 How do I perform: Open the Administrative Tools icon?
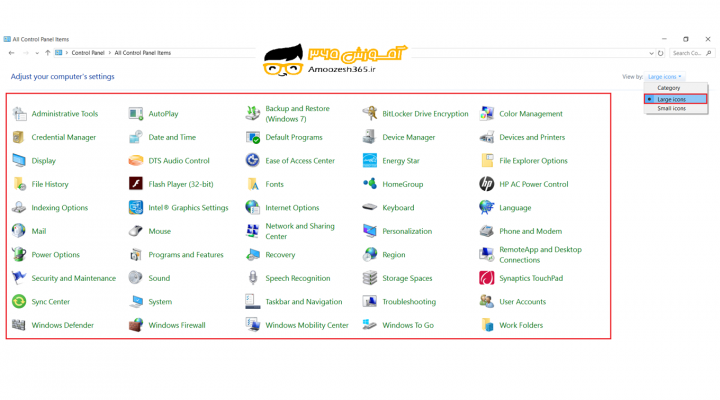point(19,113)
